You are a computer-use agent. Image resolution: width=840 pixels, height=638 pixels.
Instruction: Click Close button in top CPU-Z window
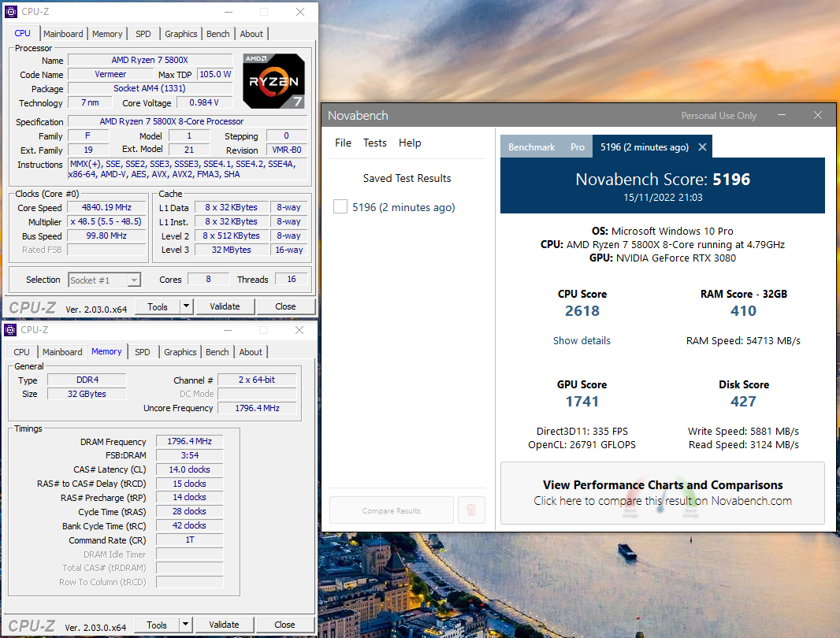(285, 306)
